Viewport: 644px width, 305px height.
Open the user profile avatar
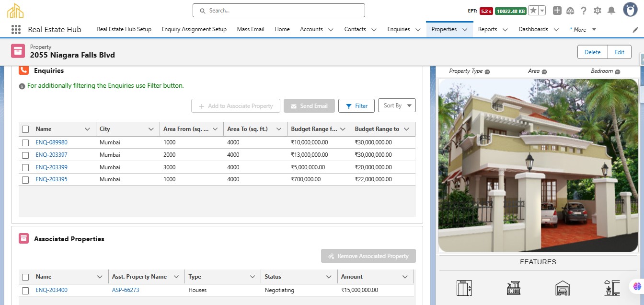pos(630,10)
